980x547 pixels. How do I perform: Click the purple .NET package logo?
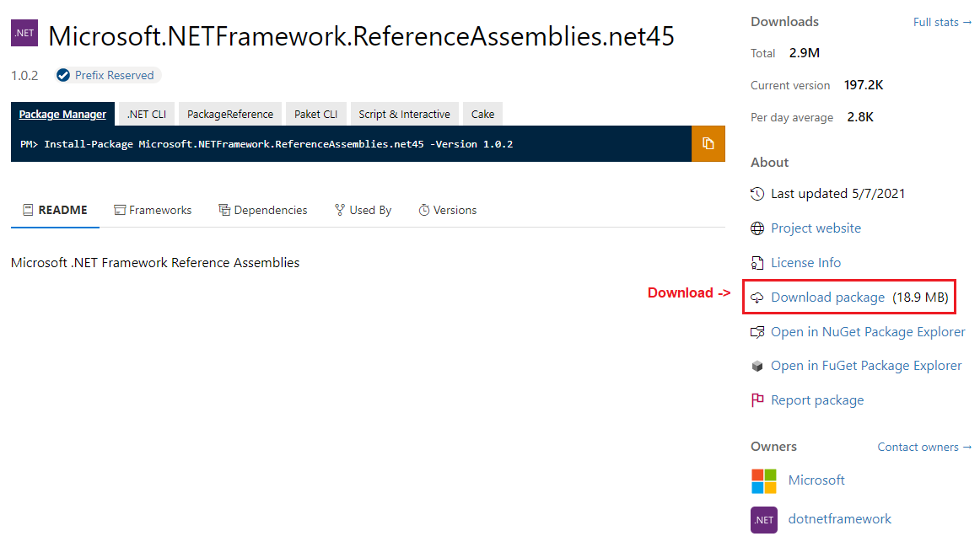(24, 33)
